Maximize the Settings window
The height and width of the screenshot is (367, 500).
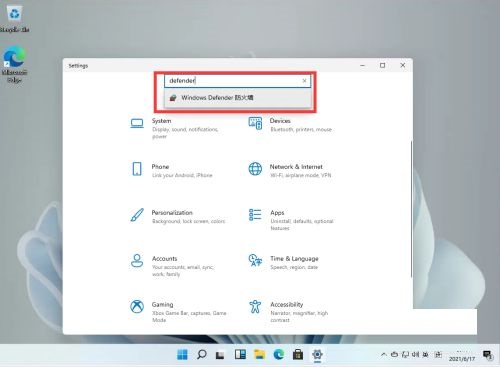(x=382, y=66)
